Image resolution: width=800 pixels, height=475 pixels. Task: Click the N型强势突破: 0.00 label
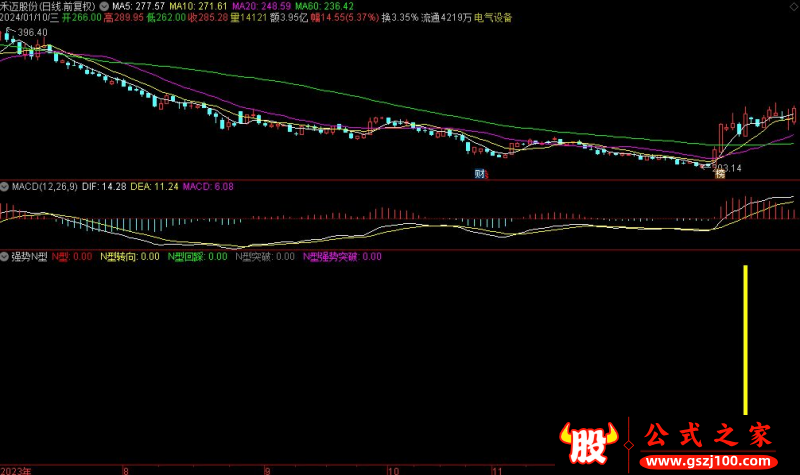(341, 257)
